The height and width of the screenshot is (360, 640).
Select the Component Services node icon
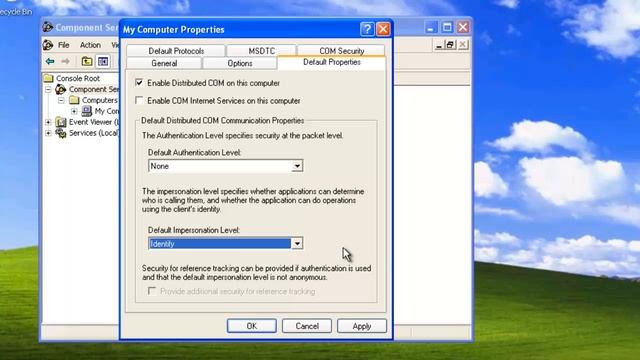[61, 89]
